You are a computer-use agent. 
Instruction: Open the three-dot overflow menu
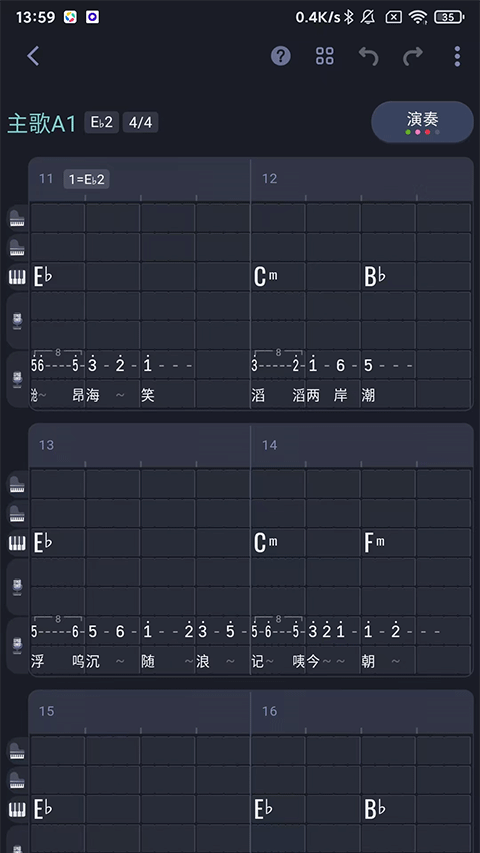(457, 55)
